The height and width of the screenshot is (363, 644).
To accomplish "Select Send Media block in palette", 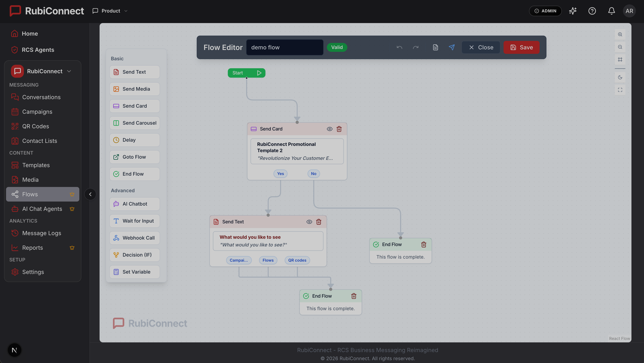I will click(x=135, y=89).
